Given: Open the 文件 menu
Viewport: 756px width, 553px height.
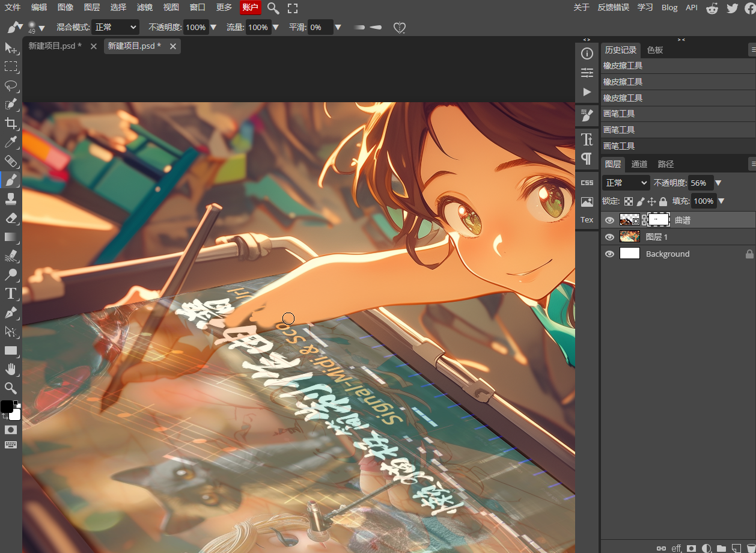Looking at the screenshot, I should [13, 7].
